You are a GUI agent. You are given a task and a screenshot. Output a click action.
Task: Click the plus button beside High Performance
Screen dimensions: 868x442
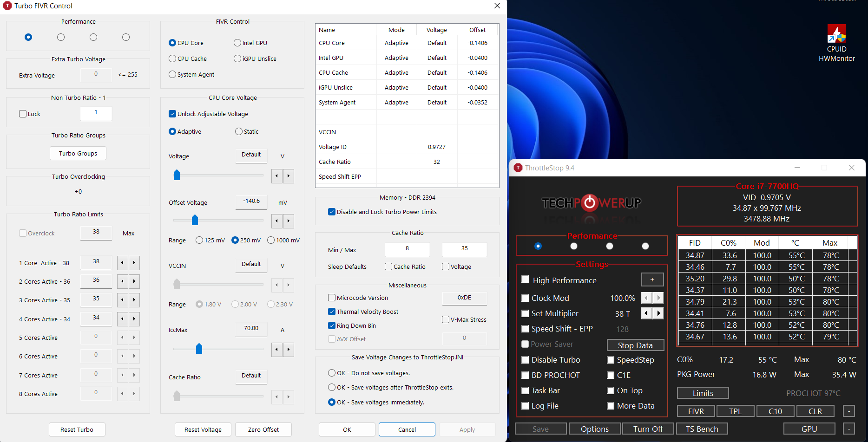pyautogui.click(x=652, y=279)
